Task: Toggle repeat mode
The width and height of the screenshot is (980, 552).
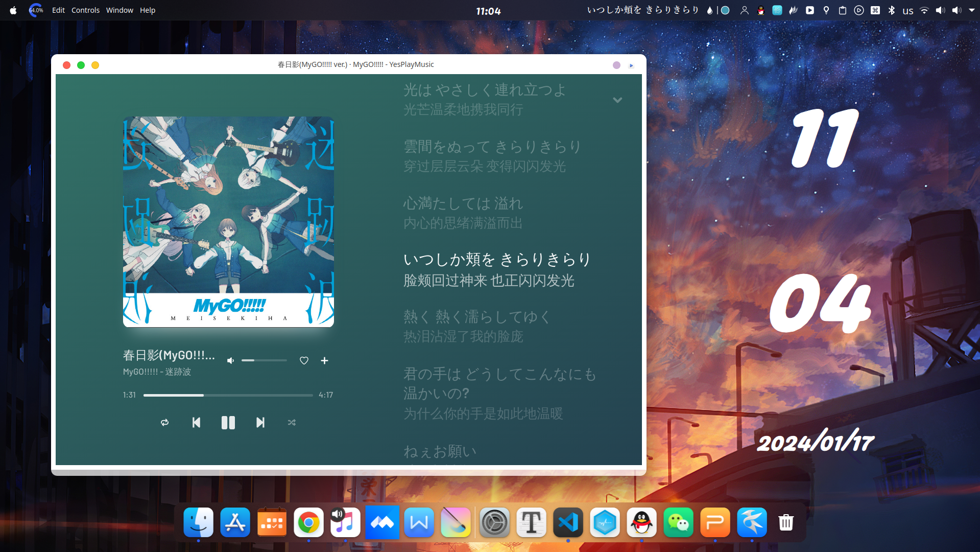Action: coord(164,423)
